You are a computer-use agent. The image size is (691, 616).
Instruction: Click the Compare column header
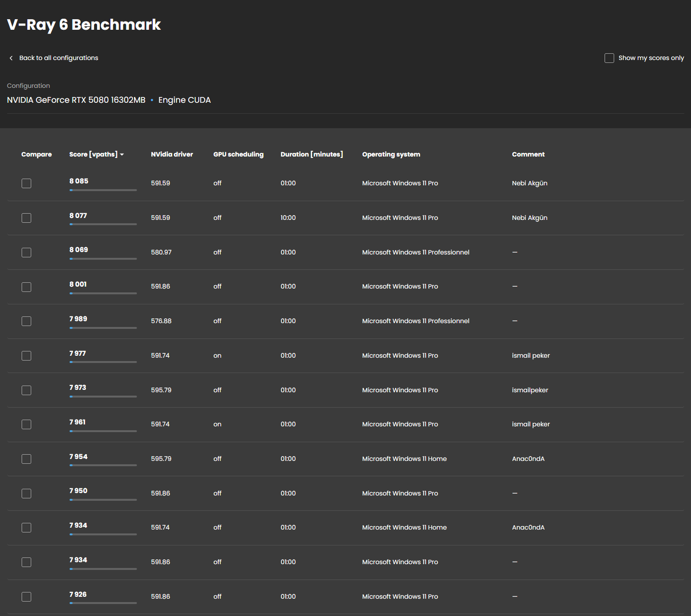[x=36, y=154]
